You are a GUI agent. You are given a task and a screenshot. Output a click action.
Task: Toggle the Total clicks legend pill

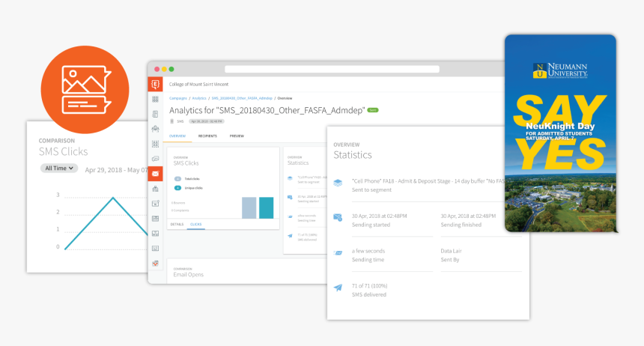tap(177, 178)
